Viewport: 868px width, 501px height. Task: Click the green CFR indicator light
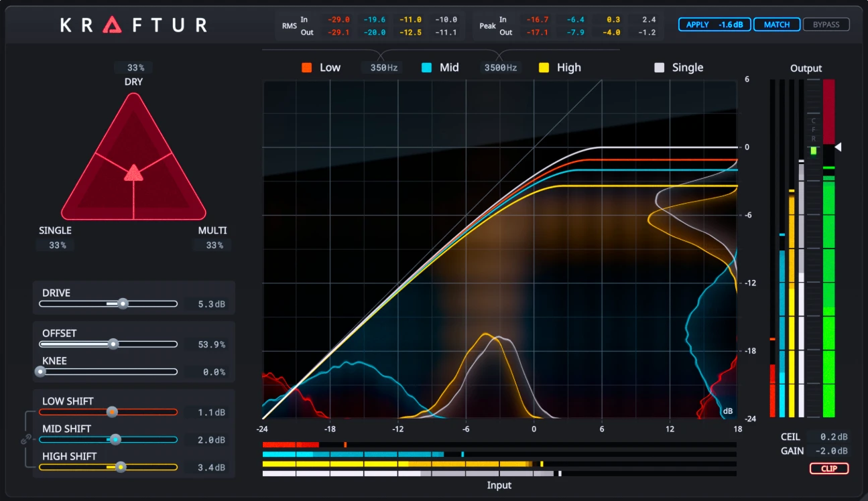click(x=813, y=151)
